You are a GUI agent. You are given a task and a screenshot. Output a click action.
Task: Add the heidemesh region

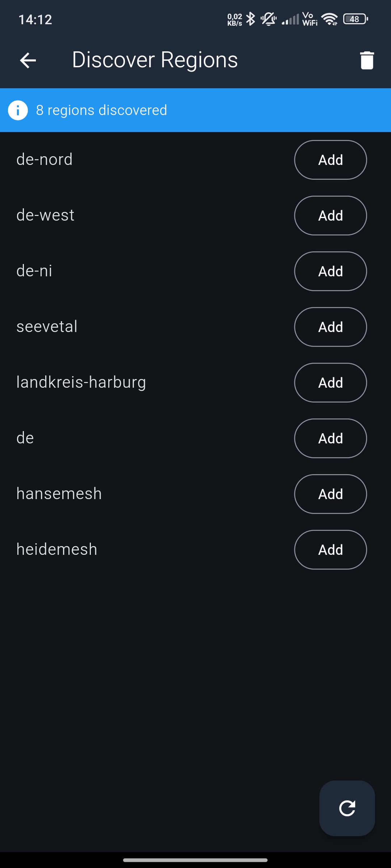click(330, 550)
